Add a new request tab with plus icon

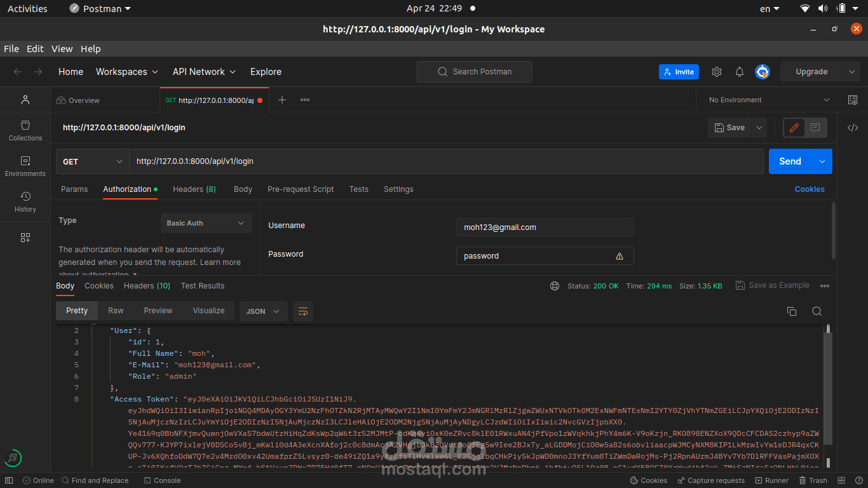pos(282,100)
